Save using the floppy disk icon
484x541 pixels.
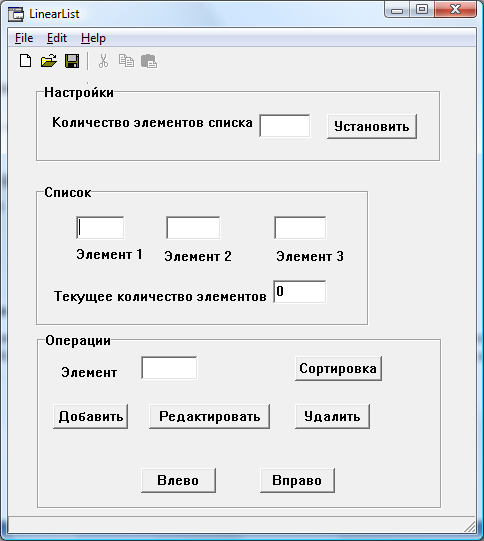[72, 61]
